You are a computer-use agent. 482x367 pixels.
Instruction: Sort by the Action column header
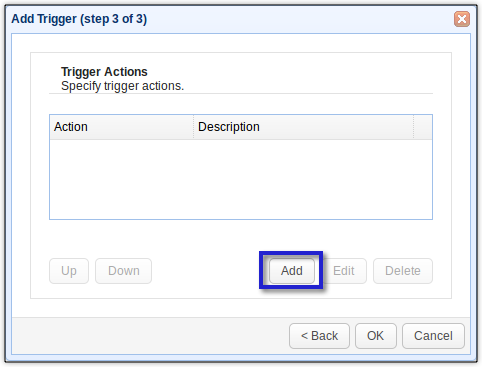tap(122, 127)
